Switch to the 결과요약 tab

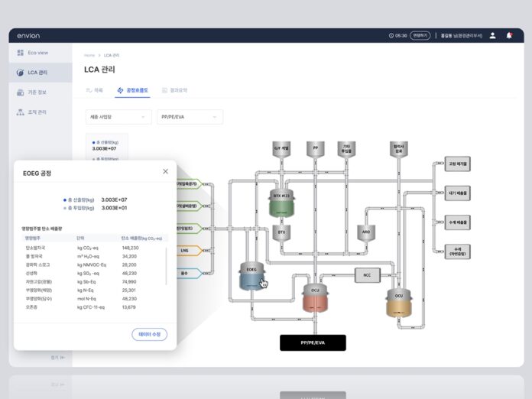tap(175, 90)
